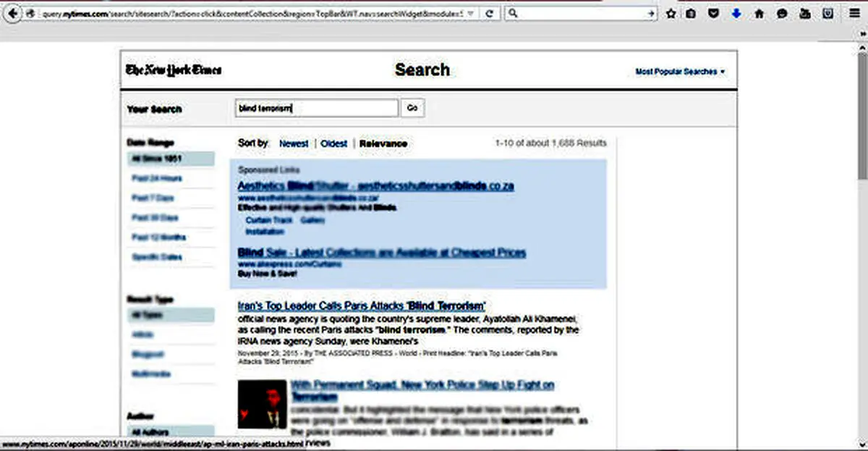
Task: Reload the page with the refresh icon
Action: click(490, 14)
